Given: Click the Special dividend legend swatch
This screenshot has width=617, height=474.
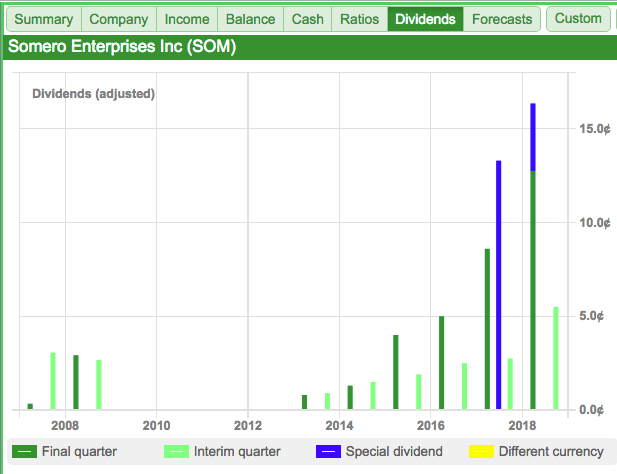Looking at the screenshot, I should tap(328, 452).
